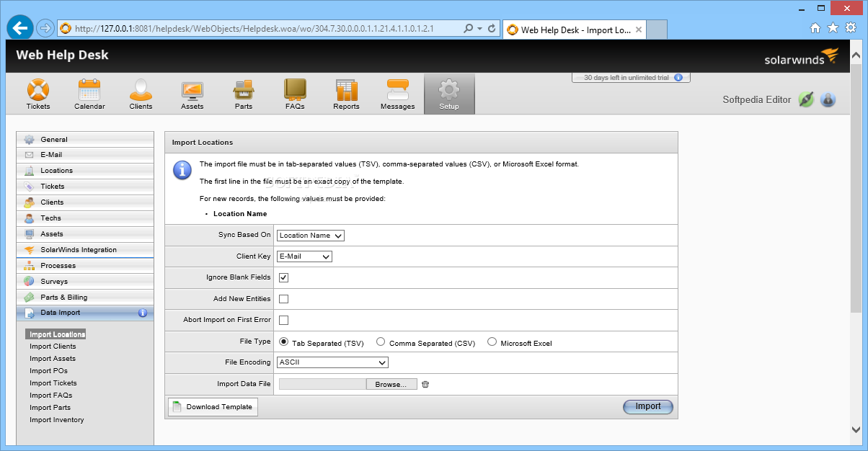
Task: Check the Add New Entities checkbox
Action: pyautogui.click(x=283, y=299)
